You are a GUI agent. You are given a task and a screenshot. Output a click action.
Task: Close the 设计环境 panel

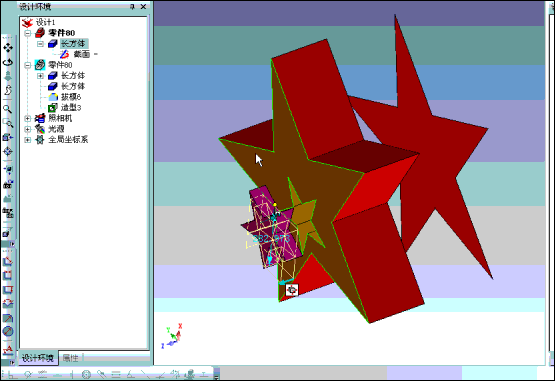143,6
